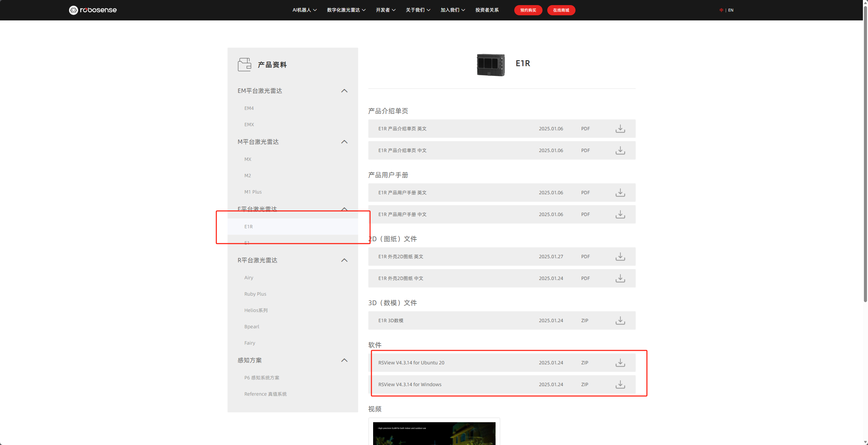Open the 开发者 dropdown menu
Viewport: 868px width, 445px height.
tap(386, 10)
